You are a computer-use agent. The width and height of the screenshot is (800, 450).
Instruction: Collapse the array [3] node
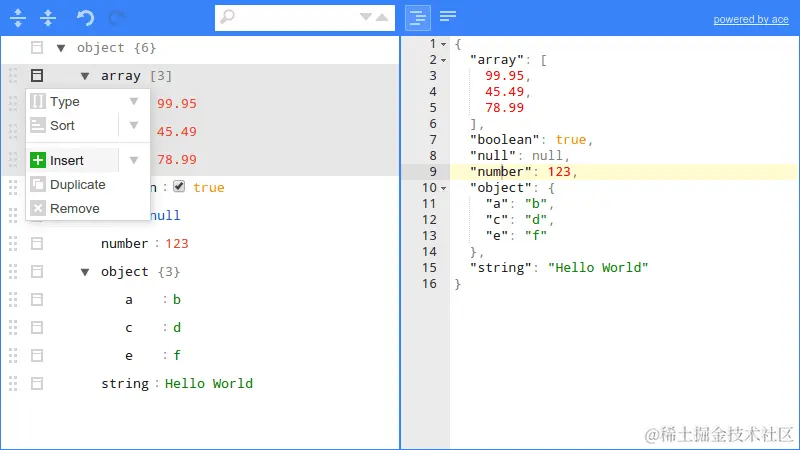tap(85, 76)
